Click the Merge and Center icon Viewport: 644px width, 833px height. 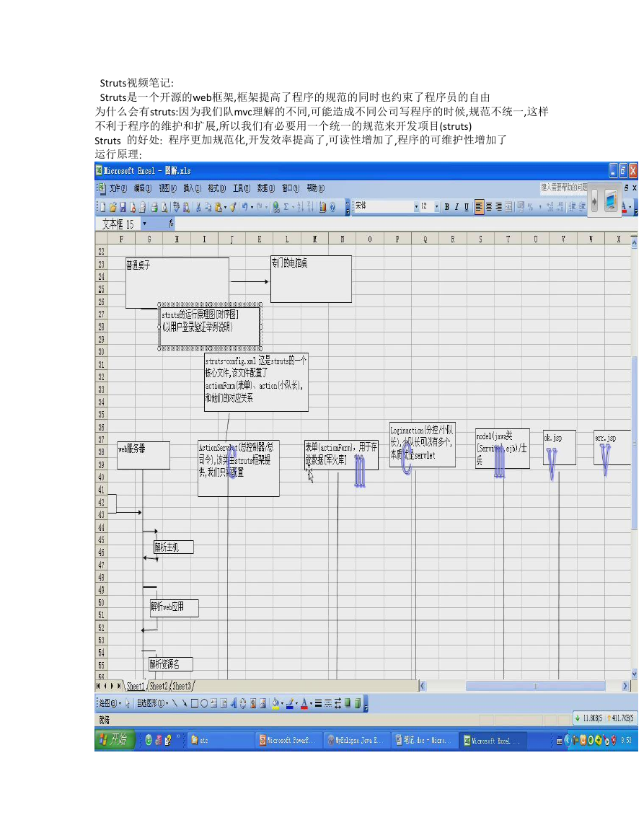(508, 207)
